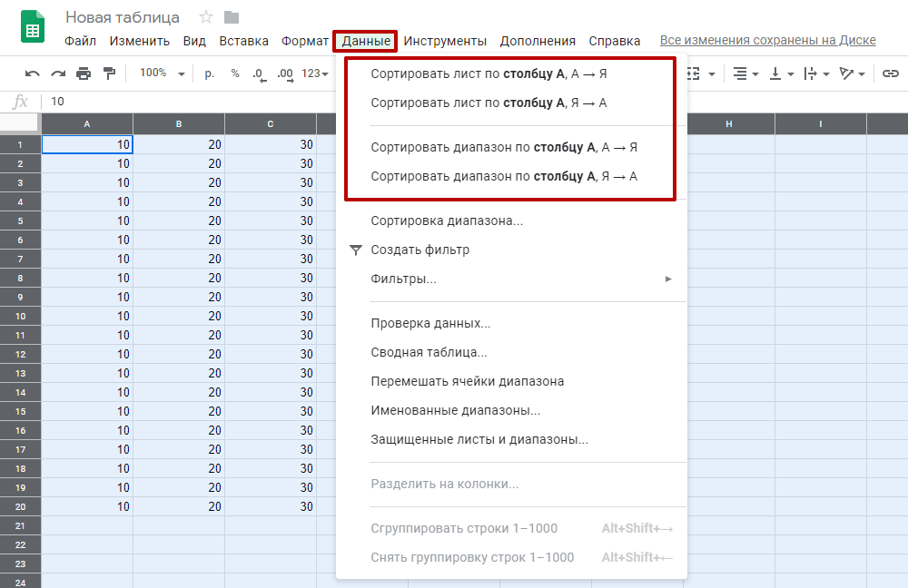This screenshot has width=908, height=588.
Task: Choose Проверка данных...
Action: point(511,324)
